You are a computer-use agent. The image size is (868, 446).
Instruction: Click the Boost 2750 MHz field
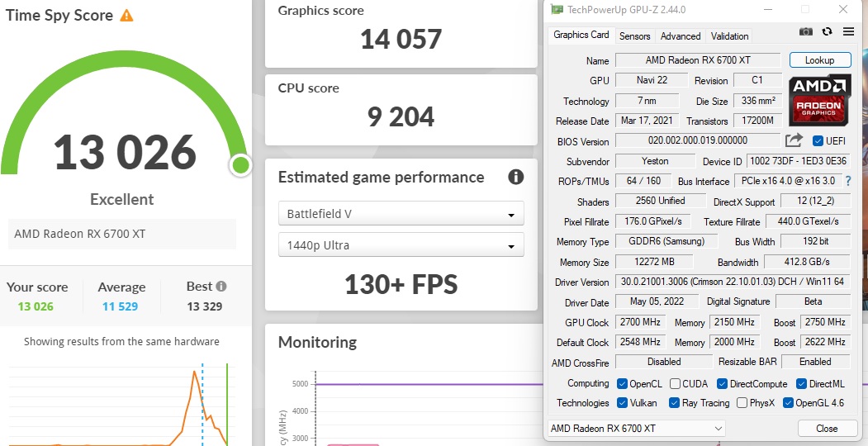(x=825, y=322)
